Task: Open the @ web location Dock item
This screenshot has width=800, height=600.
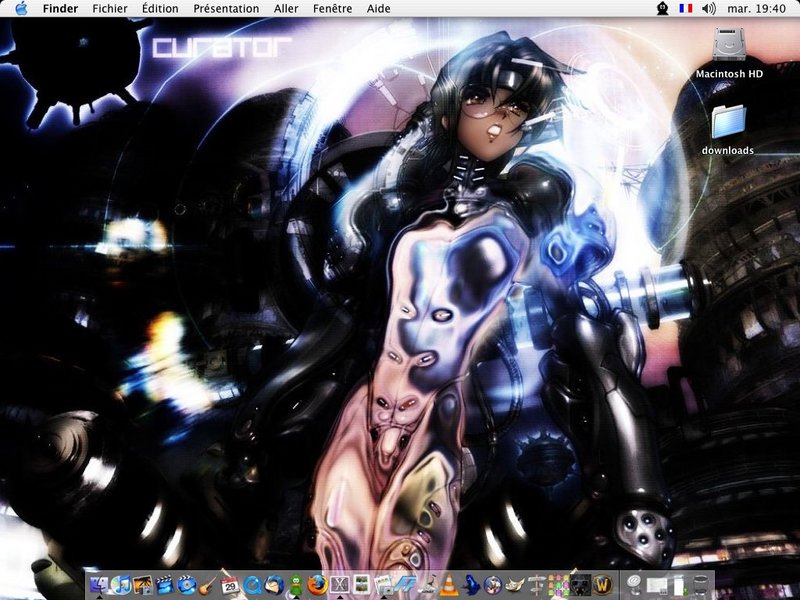Action: [x=634, y=585]
